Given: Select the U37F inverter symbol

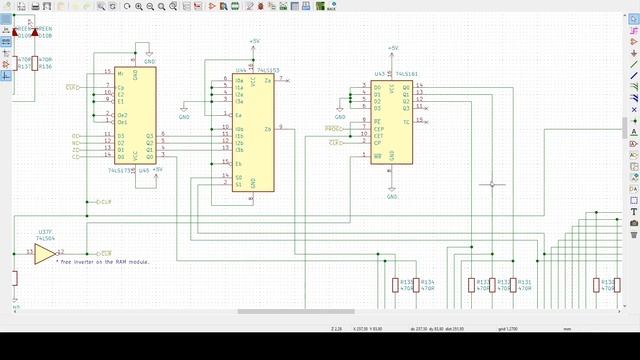Looking at the screenshot, I should tap(44, 253).
